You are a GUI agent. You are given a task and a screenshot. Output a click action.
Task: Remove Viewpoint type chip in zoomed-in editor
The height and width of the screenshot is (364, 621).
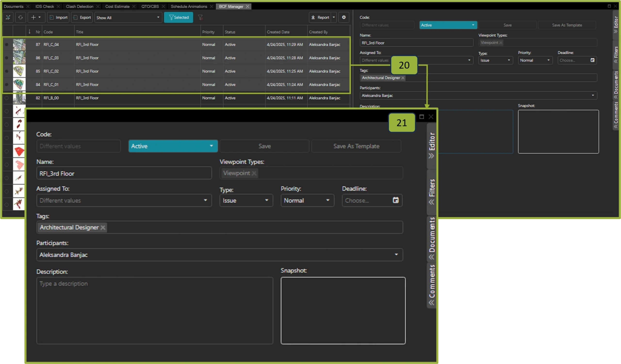pos(254,173)
